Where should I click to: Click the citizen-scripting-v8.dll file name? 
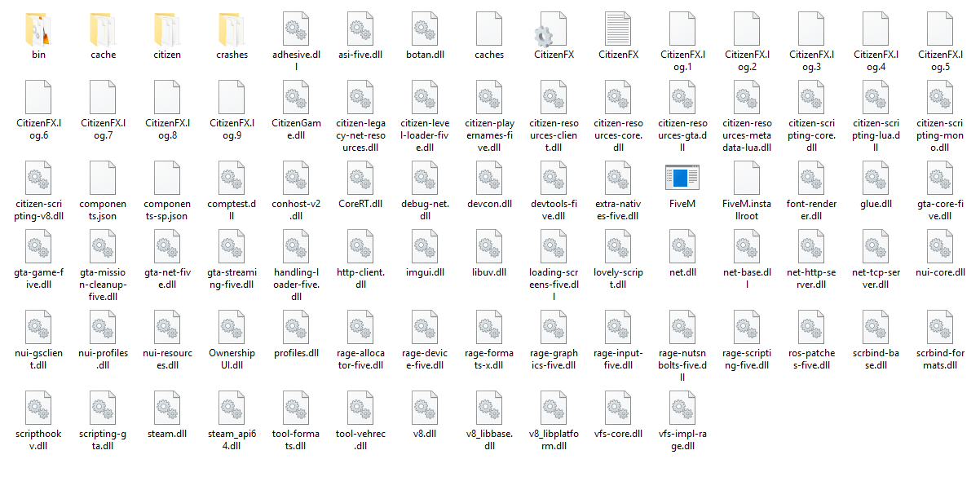point(39,210)
